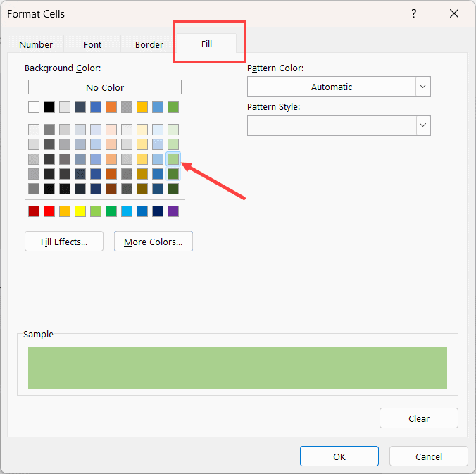Click the Fill tab
476x474 pixels.
206,44
